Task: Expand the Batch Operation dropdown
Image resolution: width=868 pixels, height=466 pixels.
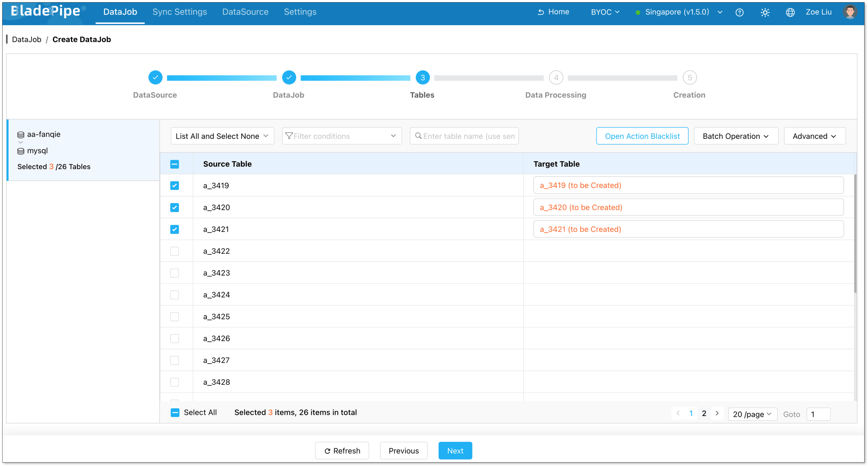Action: 736,136
